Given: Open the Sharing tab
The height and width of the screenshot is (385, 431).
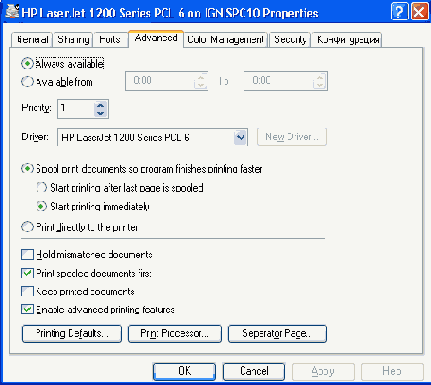Looking at the screenshot, I should click(73, 40).
